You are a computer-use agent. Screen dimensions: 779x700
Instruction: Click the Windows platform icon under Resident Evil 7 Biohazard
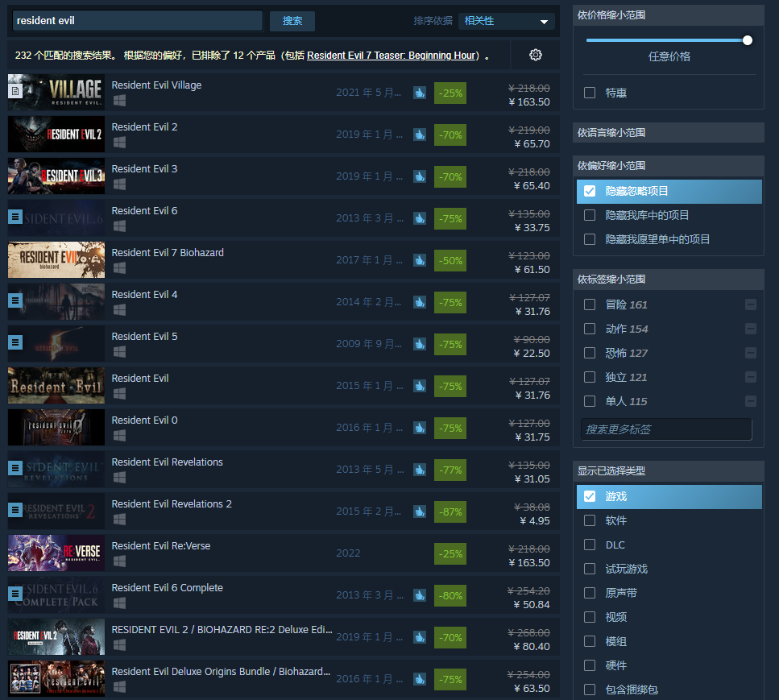(x=119, y=268)
